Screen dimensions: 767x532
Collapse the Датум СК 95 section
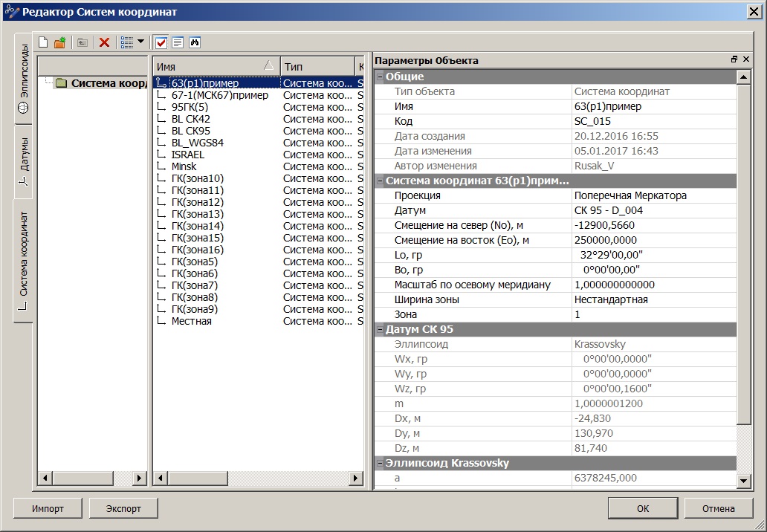[x=381, y=329]
